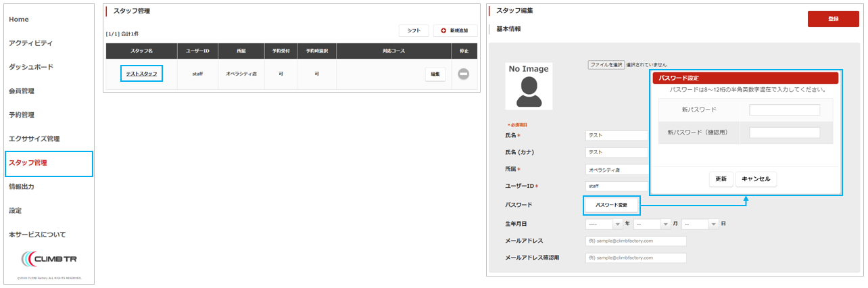This screenshot has height=288, width=868.
Task: Go to 会員管理 in the sidebar
Action: [22, 91]
